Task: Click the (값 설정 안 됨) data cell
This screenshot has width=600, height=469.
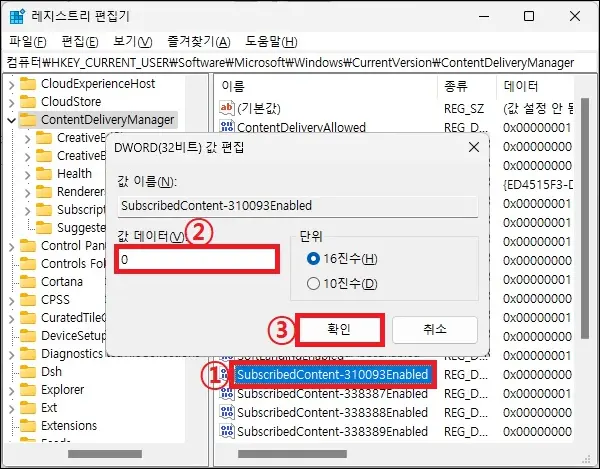Action: pos(538,109)
